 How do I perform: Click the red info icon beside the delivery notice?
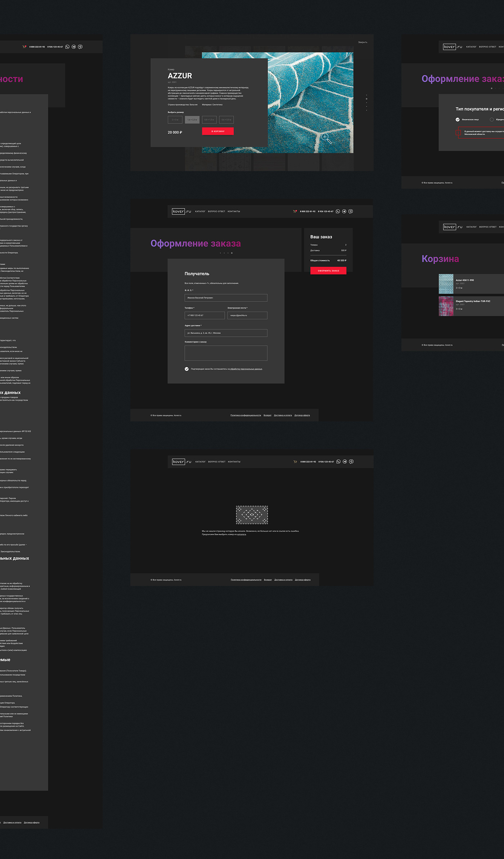pyautogui.click(x=458, y=133)
